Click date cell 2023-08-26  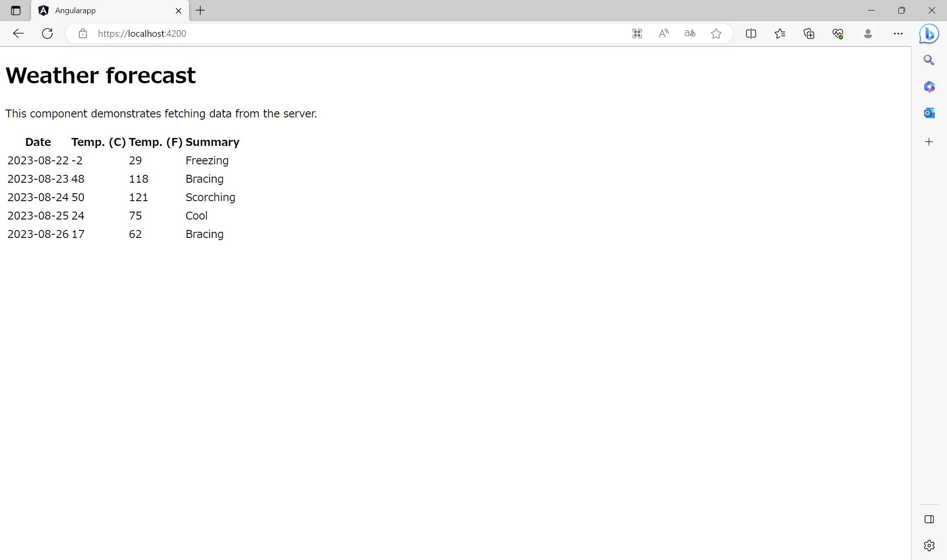coord(38,234)
